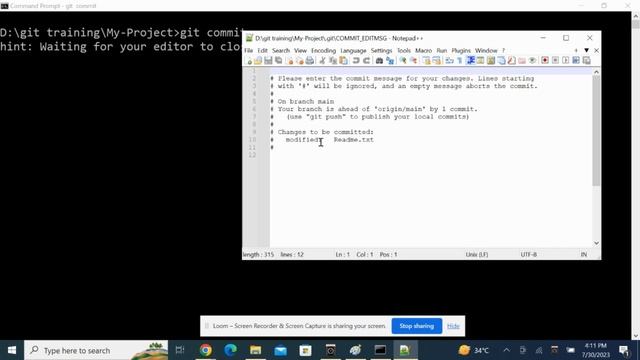
Task: Click the editor vertical scrollbar thumb
Action: [x=596, y=131]
